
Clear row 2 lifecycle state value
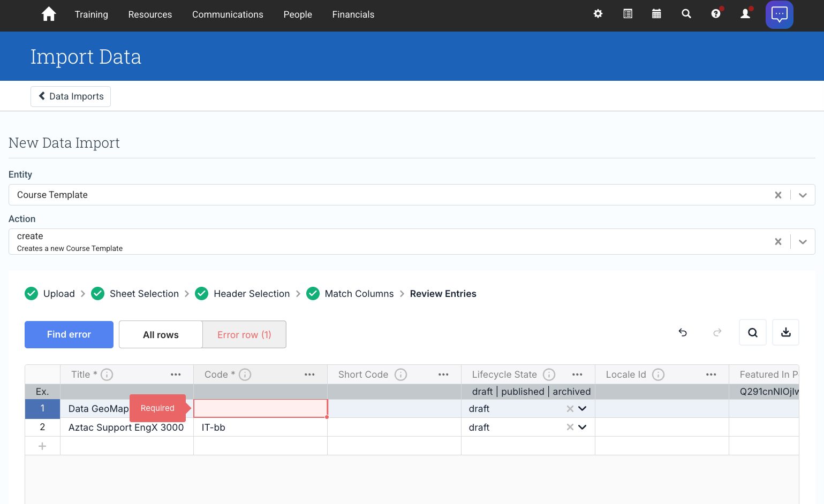click(570, 427)
